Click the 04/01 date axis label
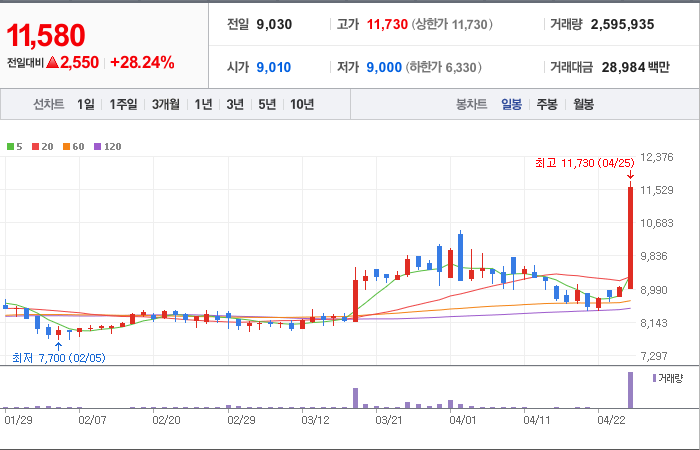700x450 pixels. [x=463, y=420]
